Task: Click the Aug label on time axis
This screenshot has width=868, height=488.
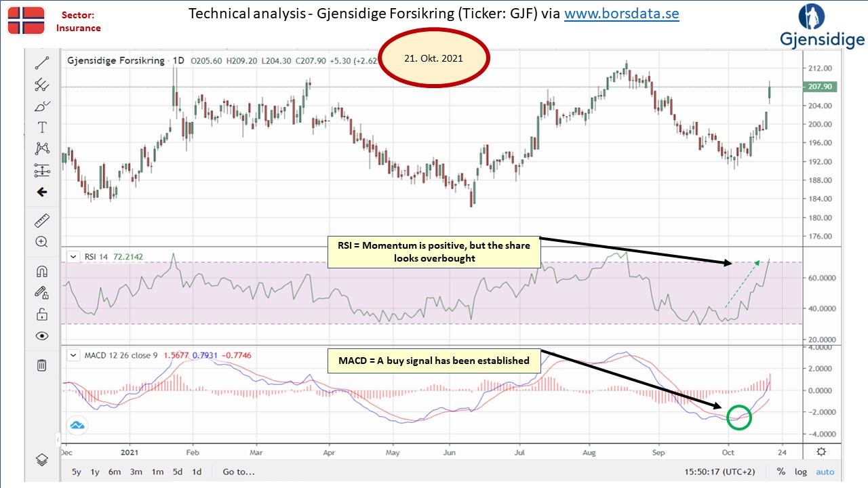Action: (589, 451)
